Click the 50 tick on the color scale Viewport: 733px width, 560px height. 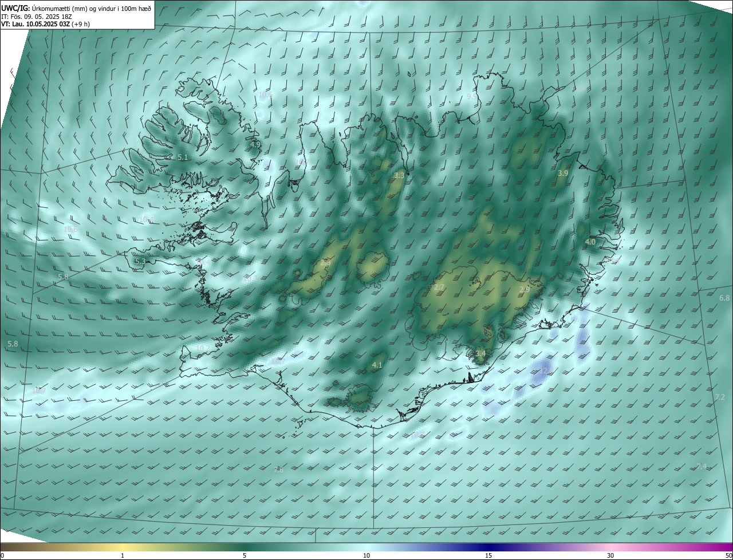point(728,555)
